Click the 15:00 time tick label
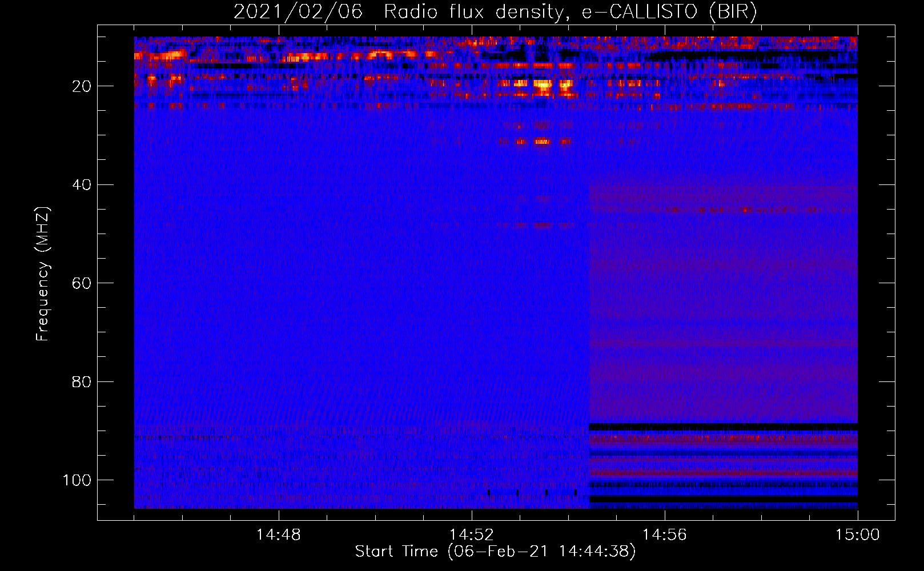This screenshot has width=924, height=571. pyautogui.click(x=858, y=535)
